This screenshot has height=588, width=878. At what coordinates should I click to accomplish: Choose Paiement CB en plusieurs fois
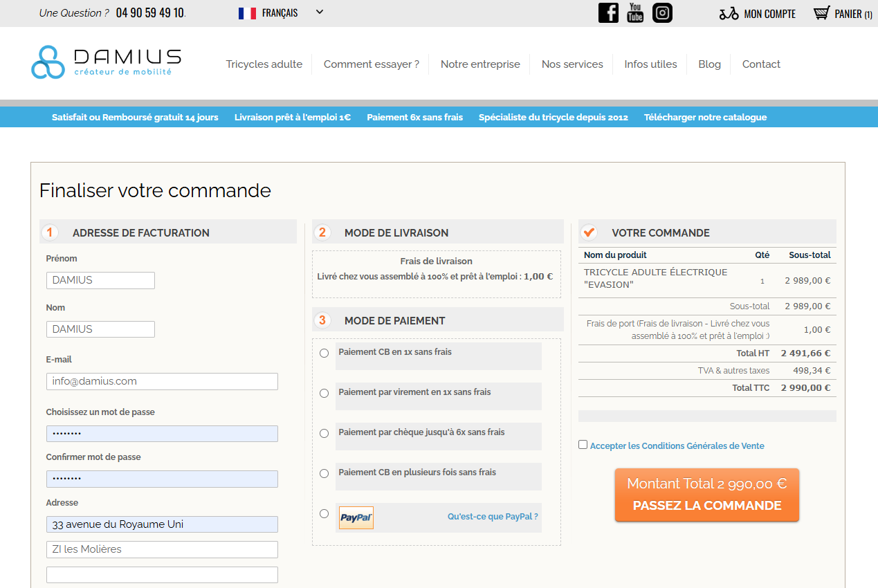click(324, 473)
